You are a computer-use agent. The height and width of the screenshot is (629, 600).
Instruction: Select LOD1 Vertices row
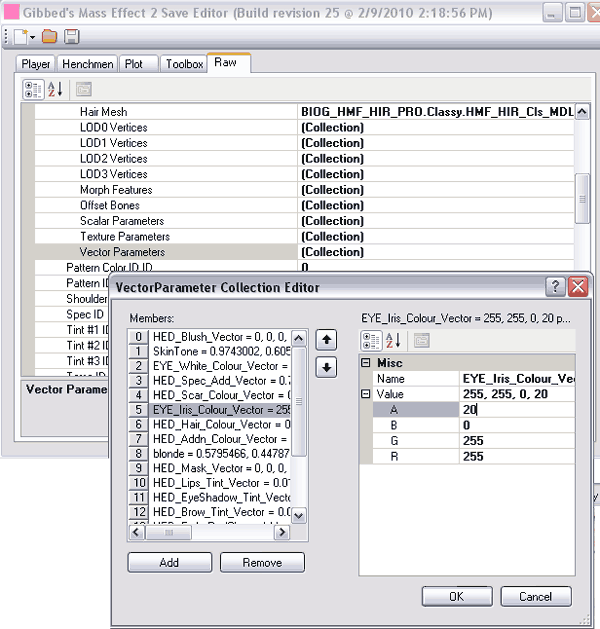304,143
